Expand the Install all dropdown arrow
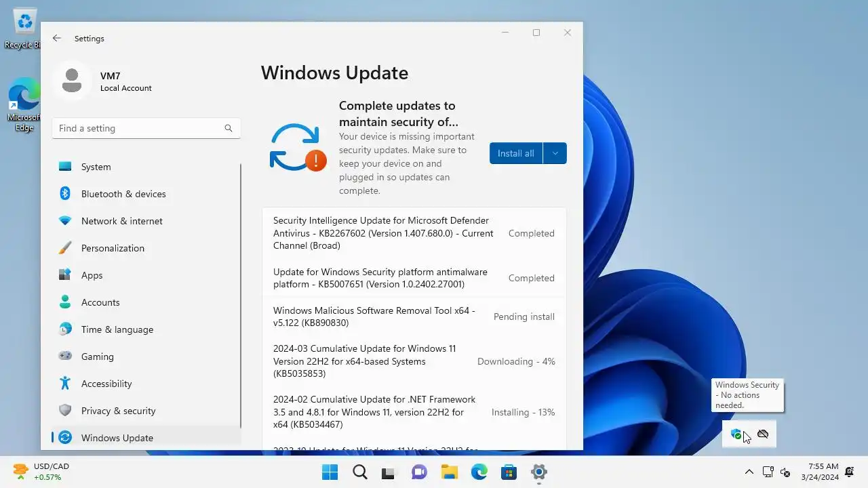Screen dimensions: 868x488 tap(555, 153)
